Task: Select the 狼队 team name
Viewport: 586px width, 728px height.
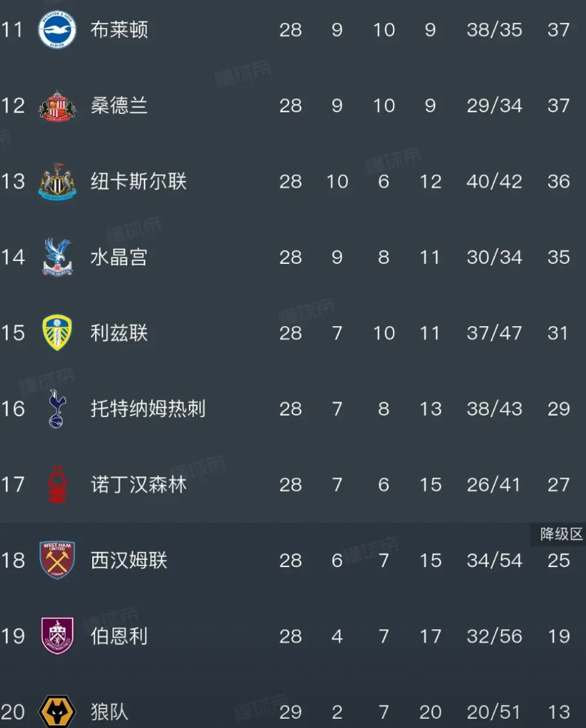Action: click(109, 712)
